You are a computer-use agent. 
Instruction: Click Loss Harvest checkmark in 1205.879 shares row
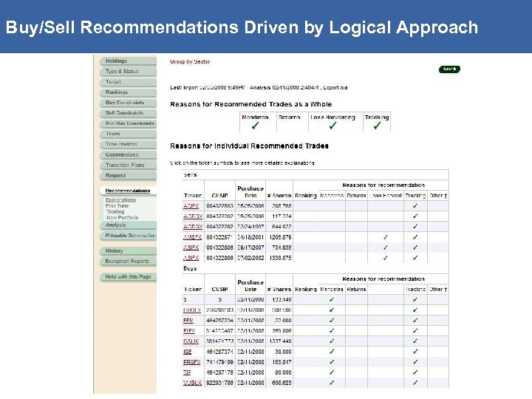point(386,237)
